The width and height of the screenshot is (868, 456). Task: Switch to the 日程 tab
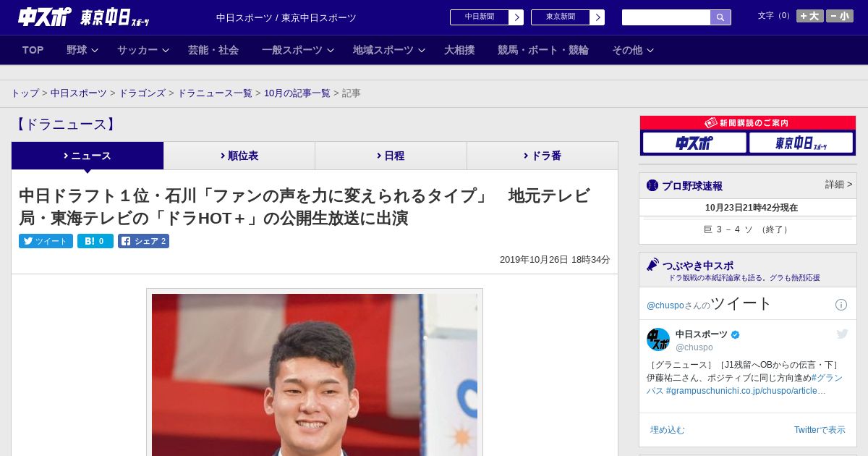pyautogui.click(x=391, y=156)
